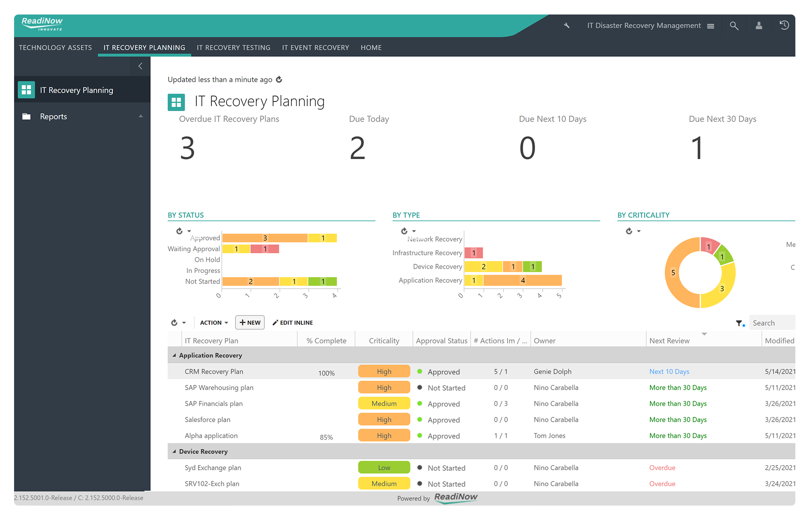812x521 pixels.
Task: Click the wrench configuration icon
Action: point(567,26)
